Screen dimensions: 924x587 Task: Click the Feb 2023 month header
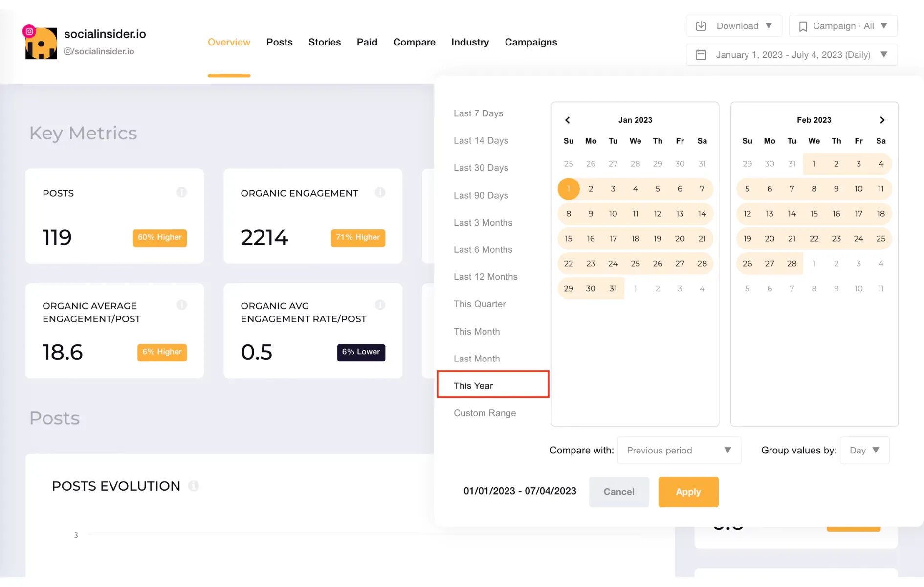coord(814,120)
